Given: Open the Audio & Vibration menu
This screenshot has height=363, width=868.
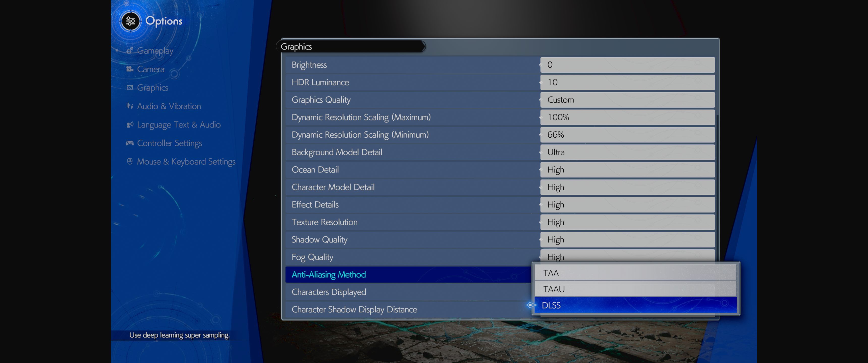Looking at the screenshot, I should (x=169, y=106).
